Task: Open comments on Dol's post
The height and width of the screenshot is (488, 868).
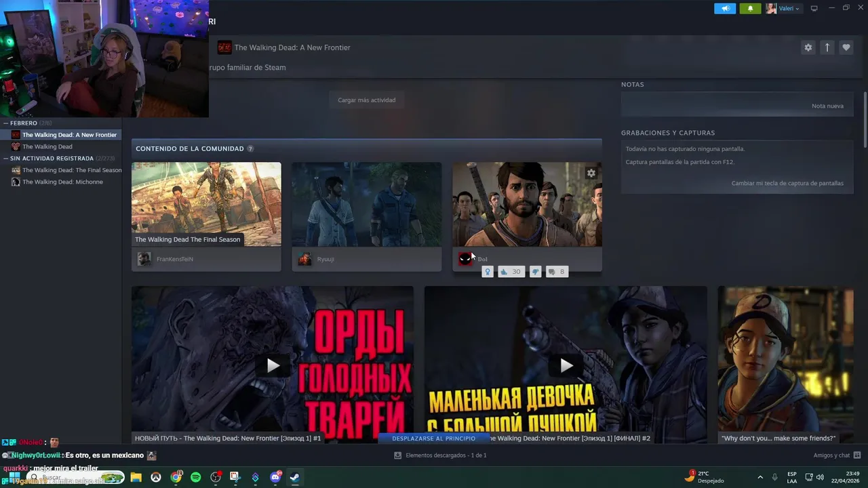Action: 557,272
